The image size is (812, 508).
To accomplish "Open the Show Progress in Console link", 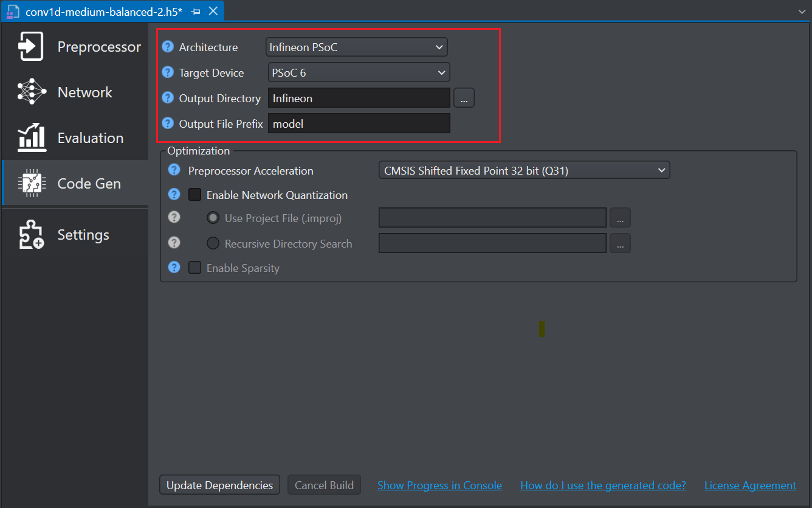I will tap(439, 485).
